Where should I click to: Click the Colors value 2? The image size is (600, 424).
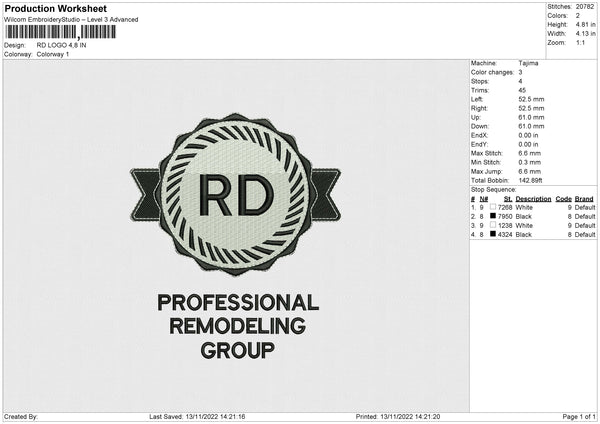(x=578, y=16)
